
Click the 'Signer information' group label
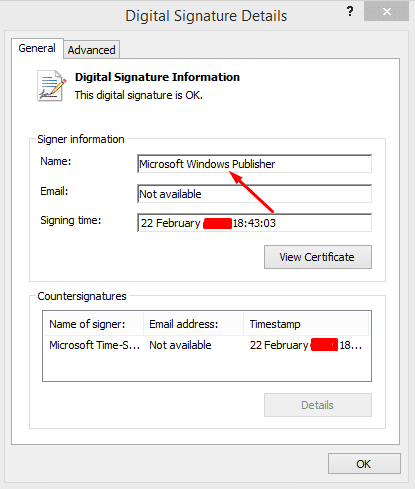(x=81, y=139)
